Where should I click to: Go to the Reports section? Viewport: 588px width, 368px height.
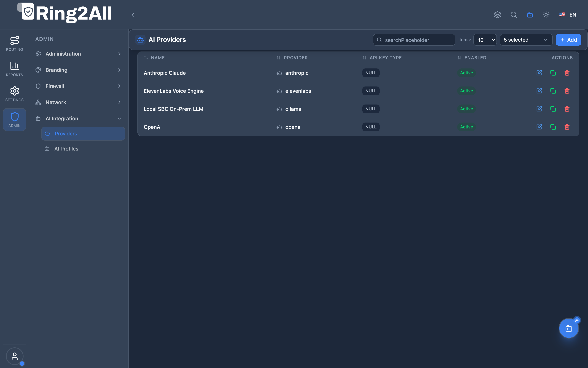click(x=15, y=69)
